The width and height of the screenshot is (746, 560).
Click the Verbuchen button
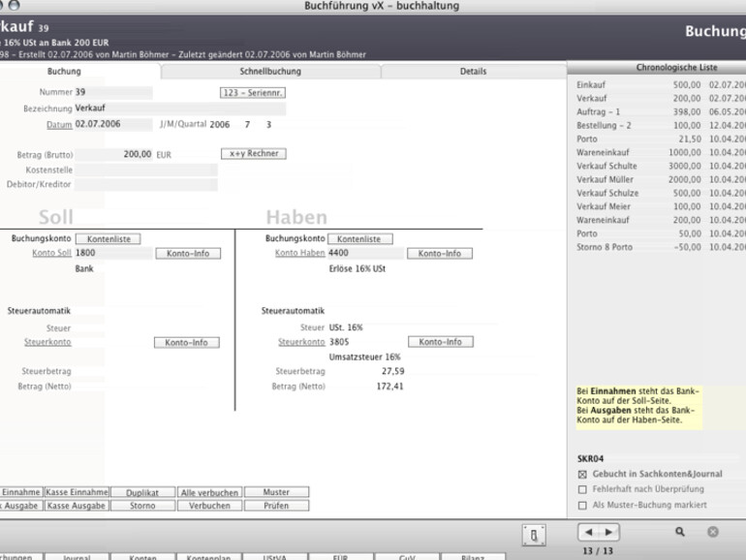(x=209, y=506)
